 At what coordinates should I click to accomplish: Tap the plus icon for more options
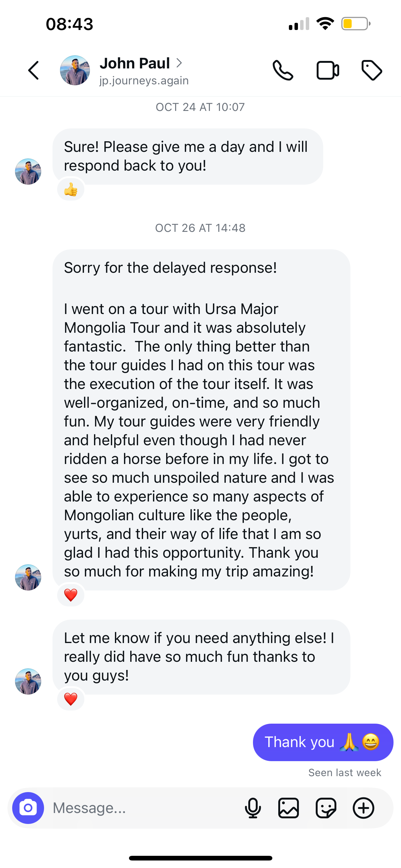tap(363, 808)
